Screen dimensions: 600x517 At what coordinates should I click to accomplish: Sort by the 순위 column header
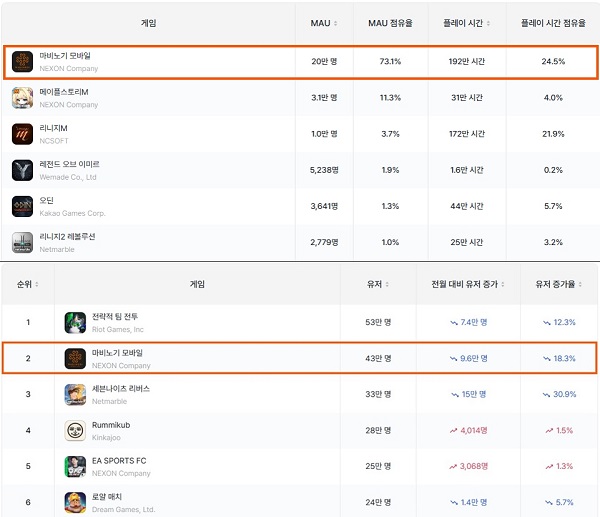point(27,285)
